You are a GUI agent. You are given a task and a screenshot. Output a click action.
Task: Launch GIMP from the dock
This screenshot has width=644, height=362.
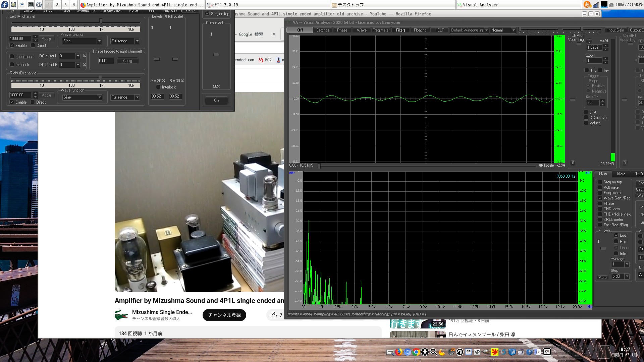click(485, 352)
